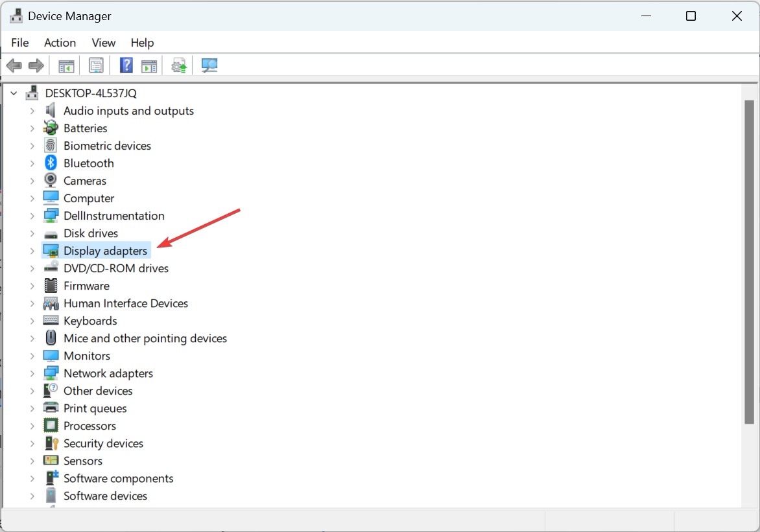Click the Disk drives icon
Viewport: 760px width, 532px height.
click(51, 234)
